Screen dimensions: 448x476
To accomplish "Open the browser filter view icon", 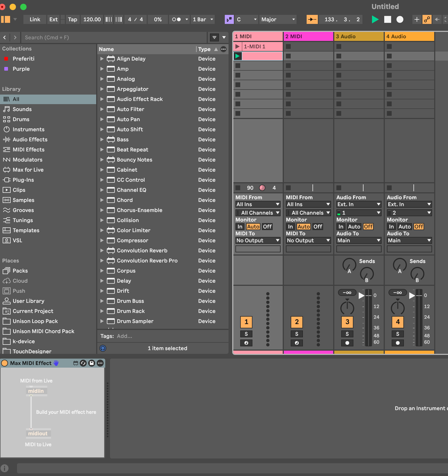I will pyautogui.click(x=214, y=37).
